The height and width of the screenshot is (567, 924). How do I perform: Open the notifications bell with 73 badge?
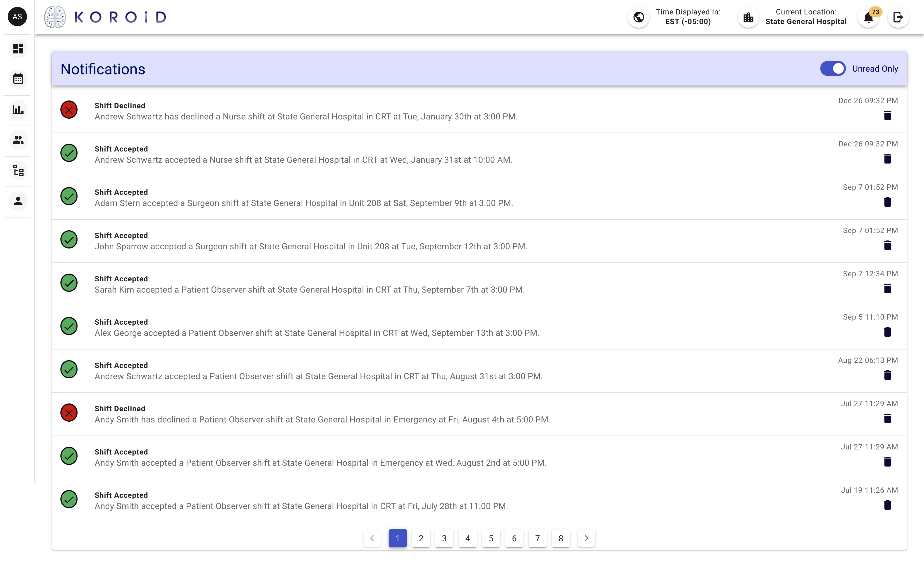(x=868, y=18)
